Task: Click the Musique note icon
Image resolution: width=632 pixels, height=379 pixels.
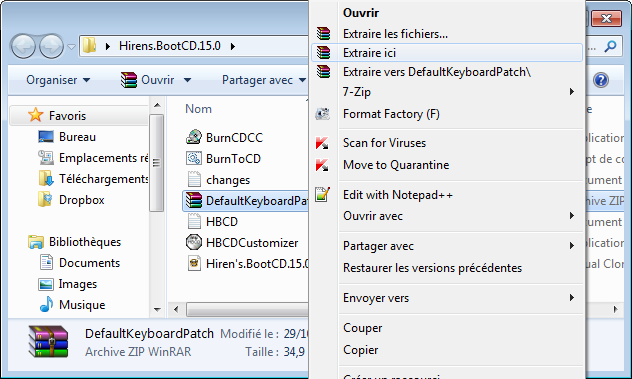Action: 46,304
